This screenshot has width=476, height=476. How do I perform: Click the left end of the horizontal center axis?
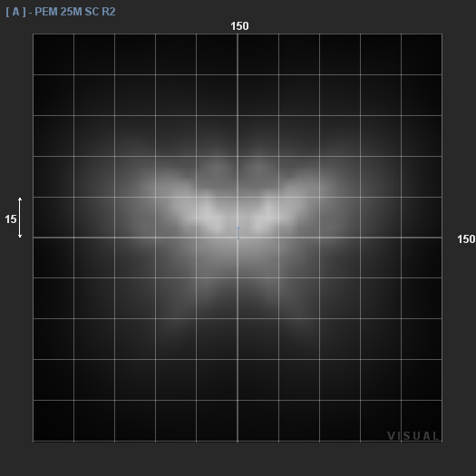click(x=34, y=238)
